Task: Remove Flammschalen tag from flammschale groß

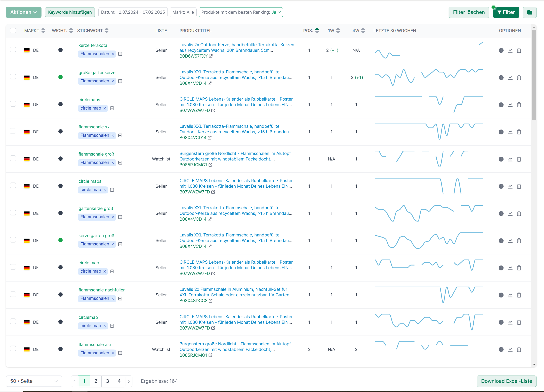Action: click(113, 163)
